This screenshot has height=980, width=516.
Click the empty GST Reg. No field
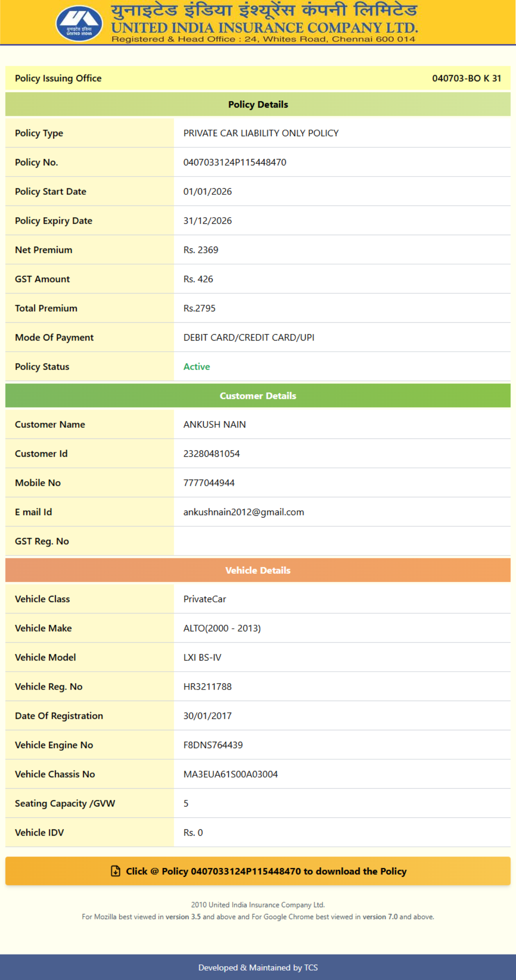click(342, 541)
